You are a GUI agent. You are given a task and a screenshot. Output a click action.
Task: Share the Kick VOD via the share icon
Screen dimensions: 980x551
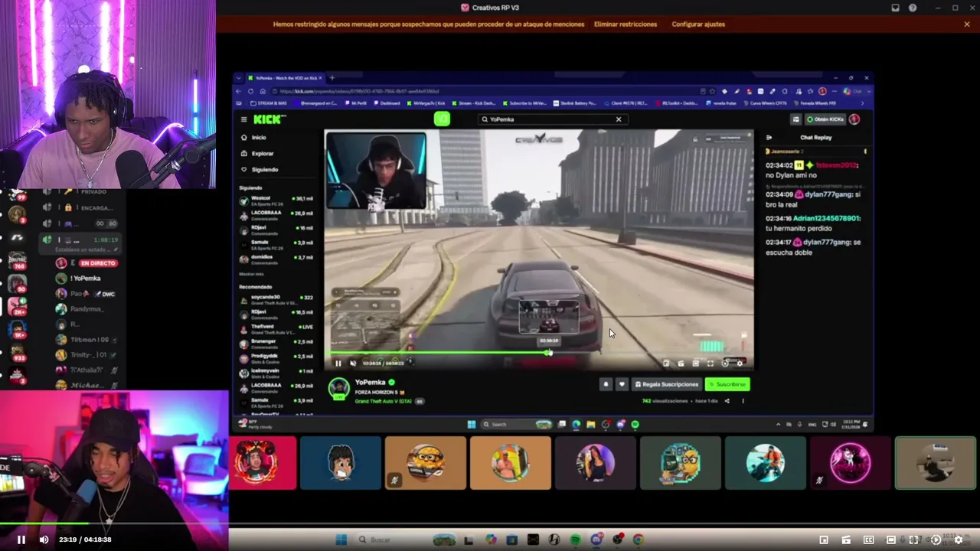(727, 401)
